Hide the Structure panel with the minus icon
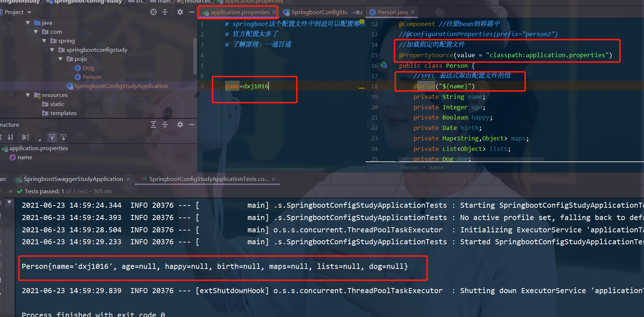Viewport: 644px width, 317px height. (x=192, y=124)
